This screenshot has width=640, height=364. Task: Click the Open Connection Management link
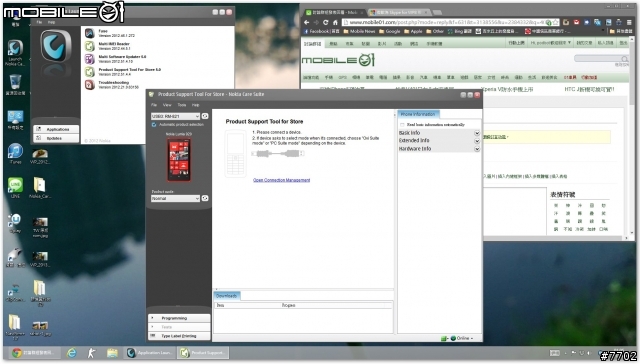pos(281,180)
